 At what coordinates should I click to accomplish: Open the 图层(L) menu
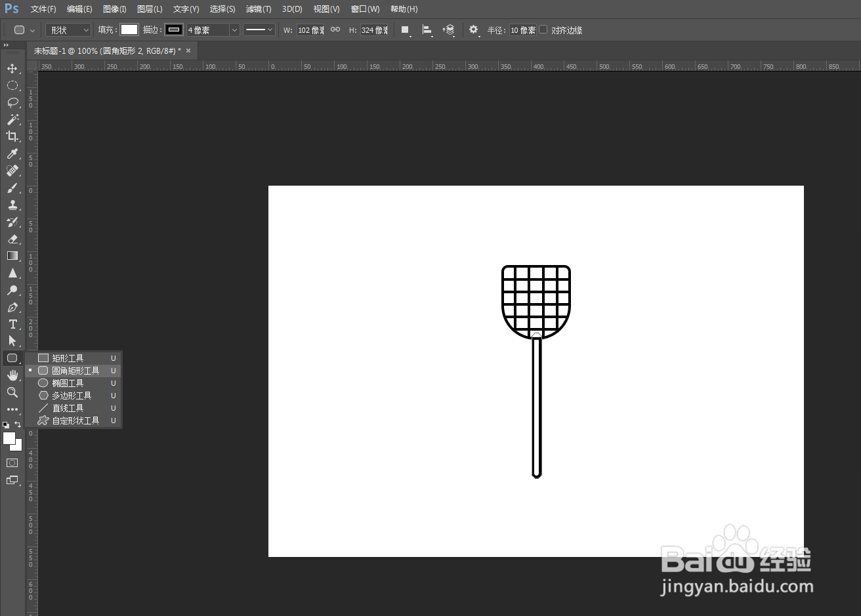pos(150,9)
